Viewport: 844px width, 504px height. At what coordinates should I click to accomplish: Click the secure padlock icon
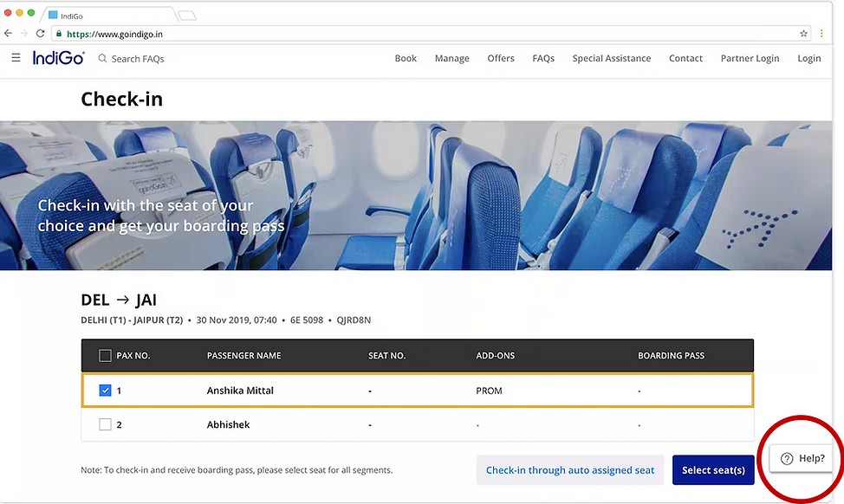click(59, 34)
